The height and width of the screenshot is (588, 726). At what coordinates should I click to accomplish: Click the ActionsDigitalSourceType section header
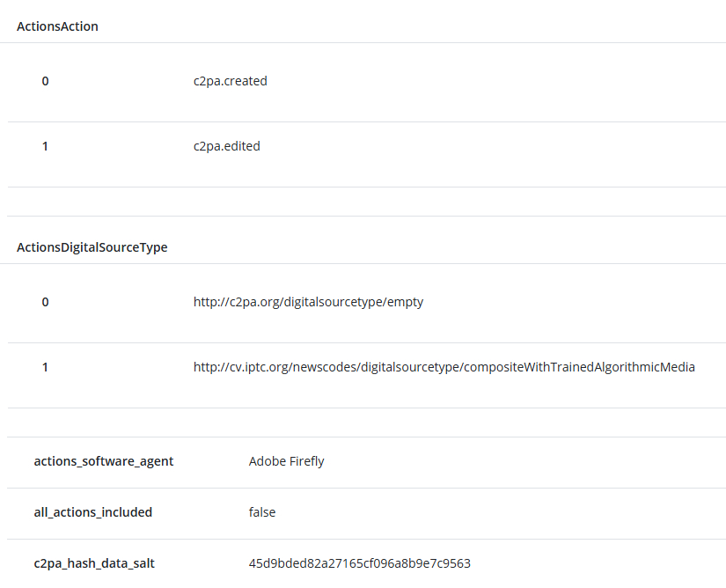tap(92, 247)
